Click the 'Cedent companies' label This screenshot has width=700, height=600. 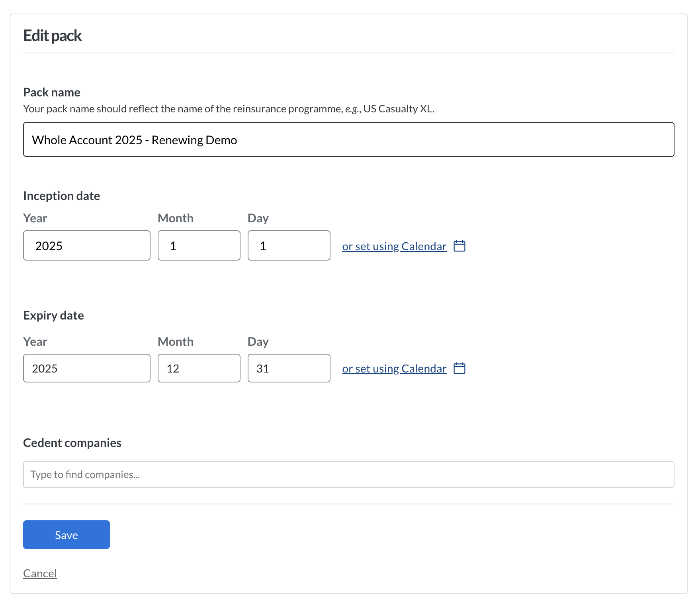(x=72, y=443)
